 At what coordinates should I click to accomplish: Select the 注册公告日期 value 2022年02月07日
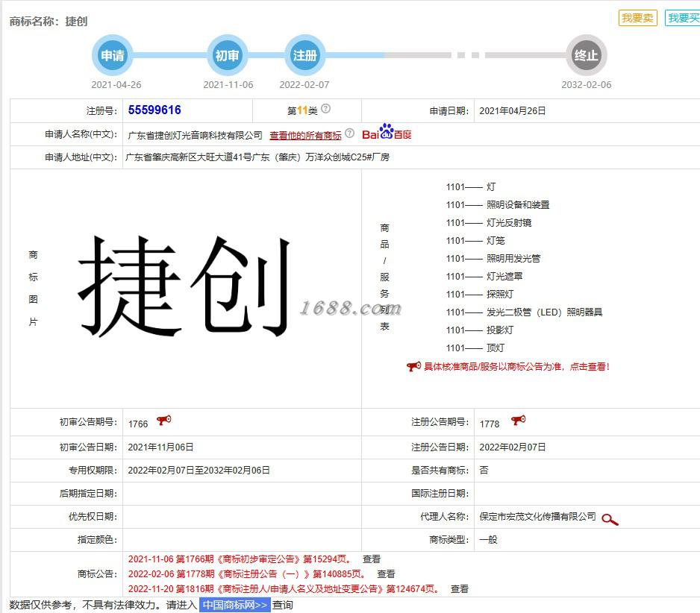coord(513,447)
